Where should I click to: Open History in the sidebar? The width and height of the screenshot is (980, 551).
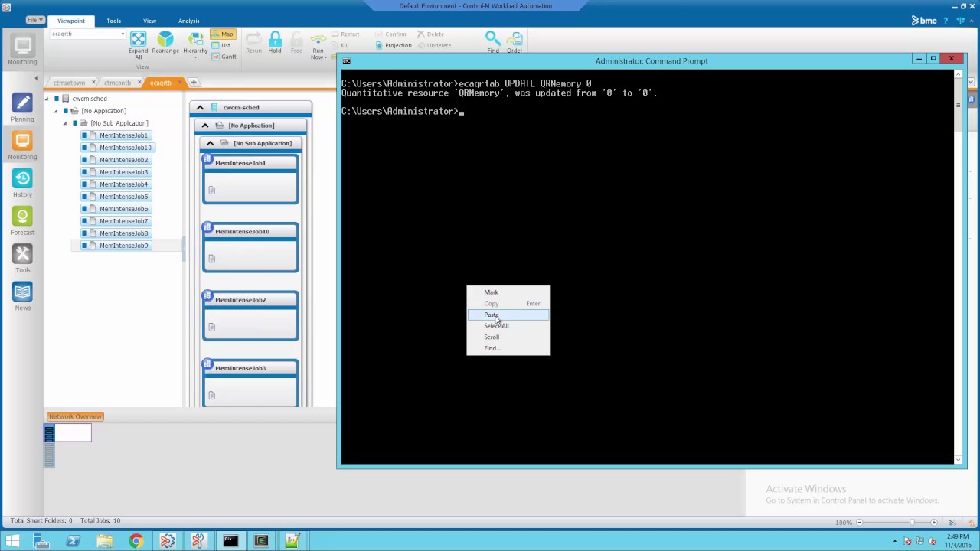[22, 184]
